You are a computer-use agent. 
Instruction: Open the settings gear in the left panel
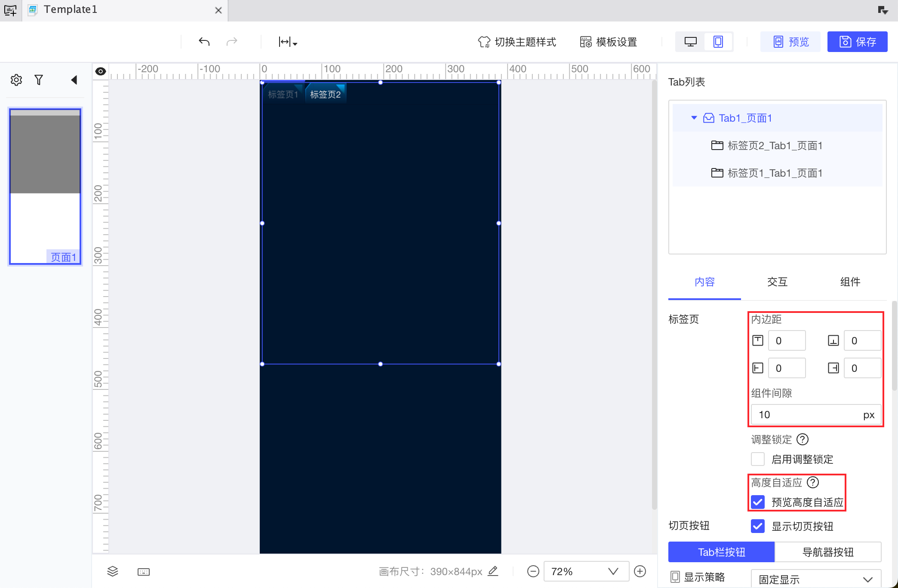(x=16, y=80)
